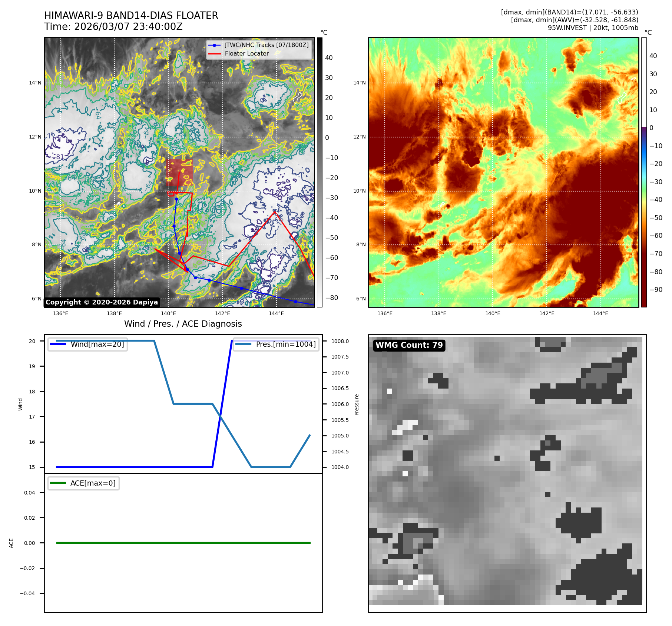Click the green ACE line in chart

183,543
